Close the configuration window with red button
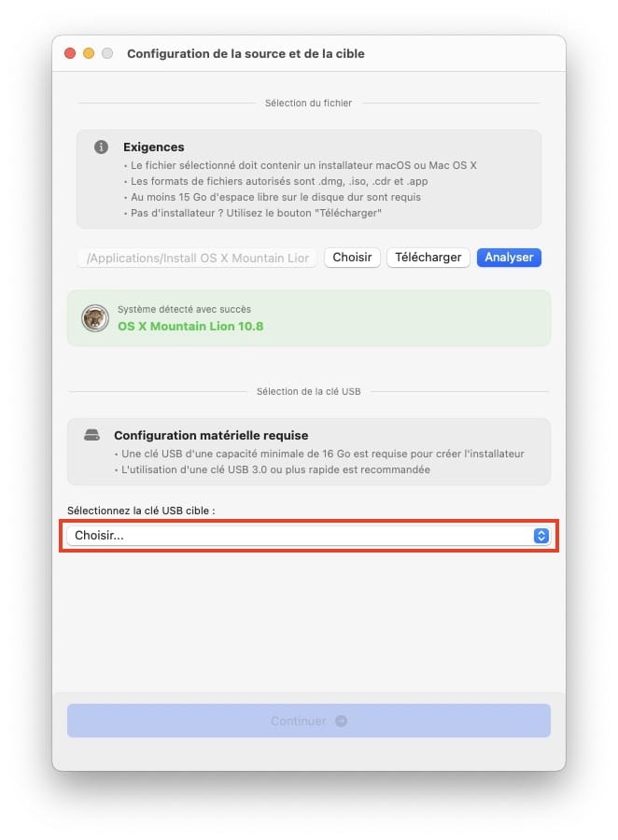 point(70,54)
